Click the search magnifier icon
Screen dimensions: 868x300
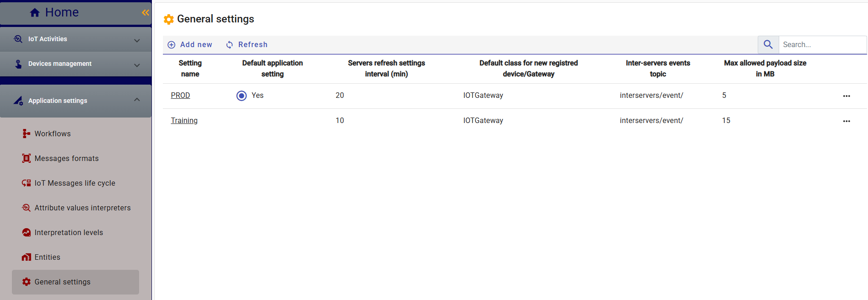[768, 44]
